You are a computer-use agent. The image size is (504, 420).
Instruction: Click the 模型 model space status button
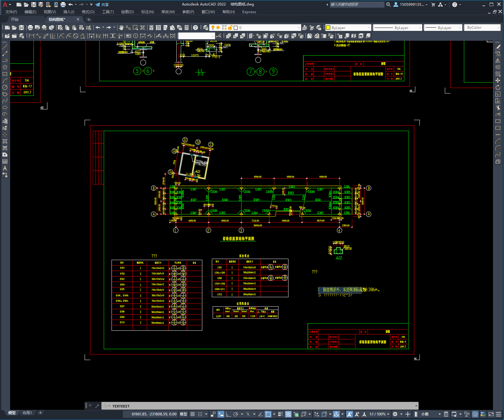(x=184, y=414)
